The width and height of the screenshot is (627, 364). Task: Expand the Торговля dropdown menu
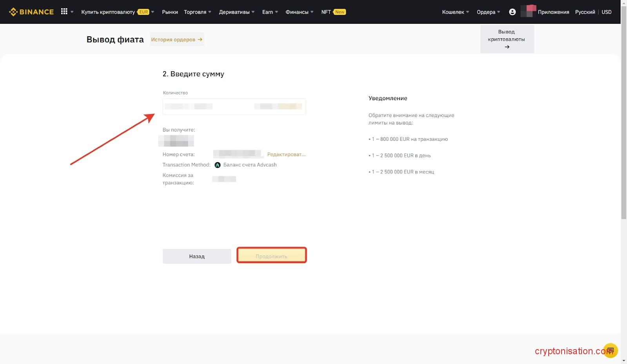pyautogui.click(x=197, y=12)
